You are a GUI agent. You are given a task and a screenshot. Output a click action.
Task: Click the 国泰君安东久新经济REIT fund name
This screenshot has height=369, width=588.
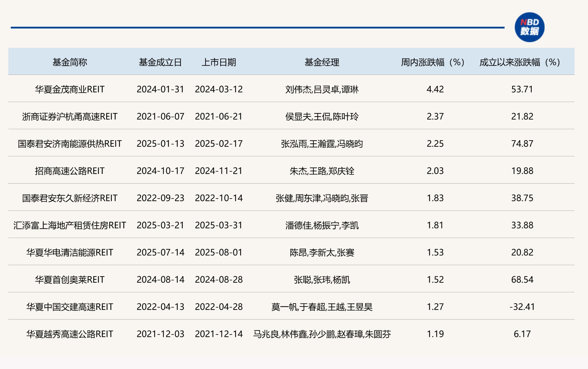[x=70, y=198]
